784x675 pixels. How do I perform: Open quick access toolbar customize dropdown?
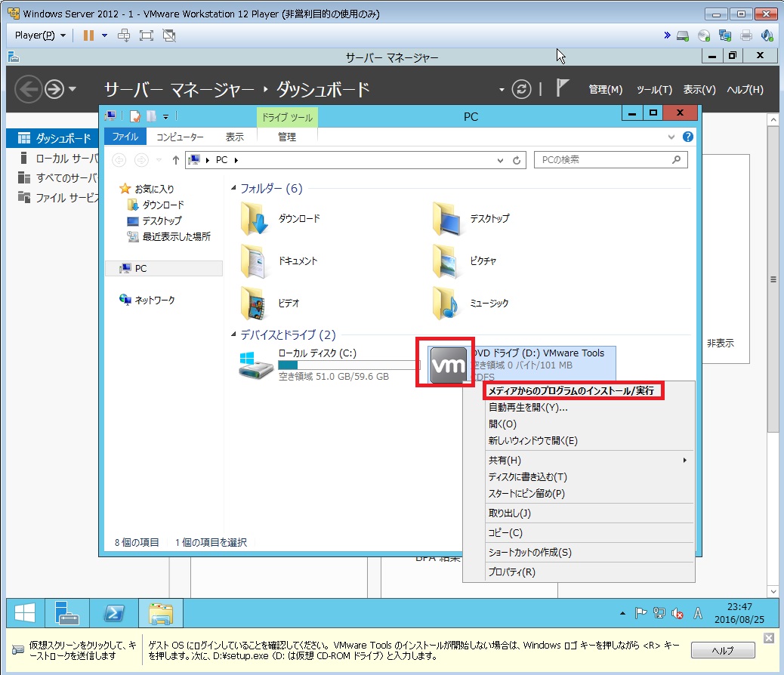click(165, 117)
